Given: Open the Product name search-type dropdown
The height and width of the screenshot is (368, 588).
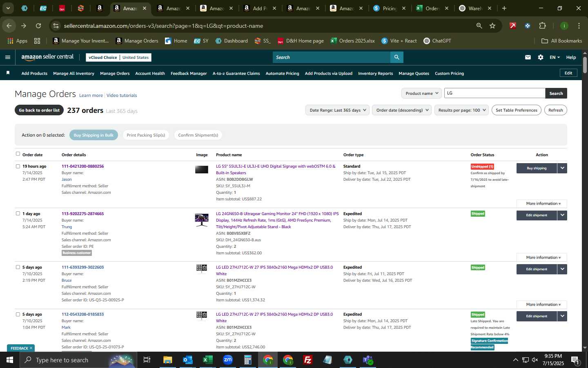Looking at the screenshot, I should coord(421,93).
